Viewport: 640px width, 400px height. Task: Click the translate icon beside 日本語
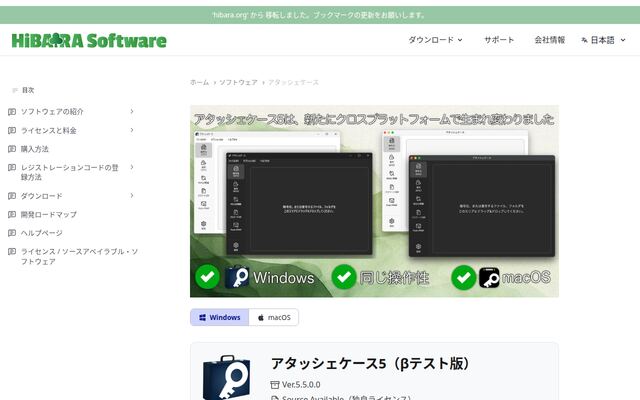pyautogui.click(x=584, y=40)
